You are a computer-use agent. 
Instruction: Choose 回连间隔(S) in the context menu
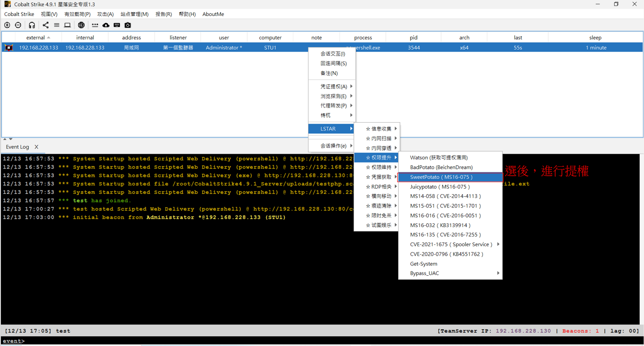click(332, 63)
